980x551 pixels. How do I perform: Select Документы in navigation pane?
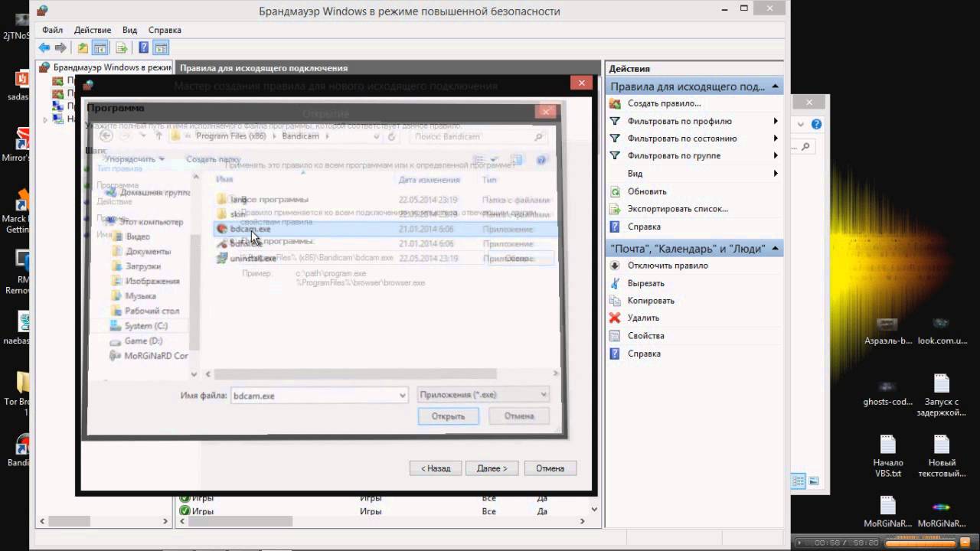pos(148,251)
